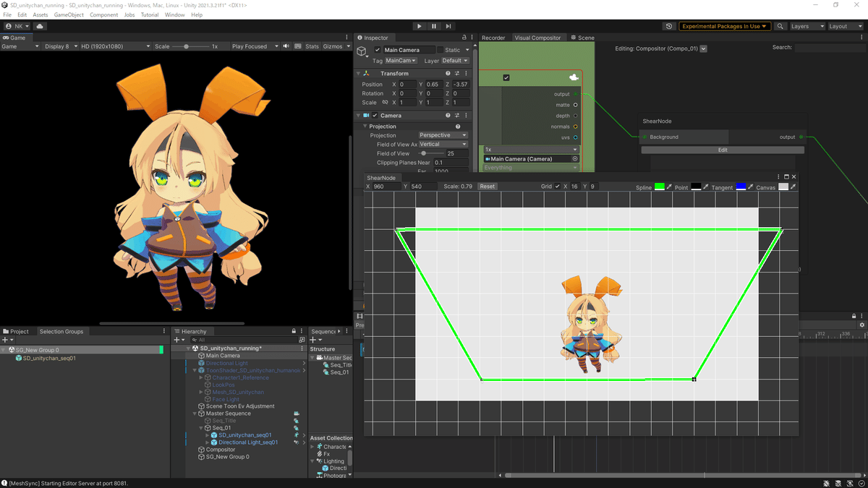Toggle the Main Camera active checkbox
The width and height of the screenshot is (868, 488).
pos(378,51)
